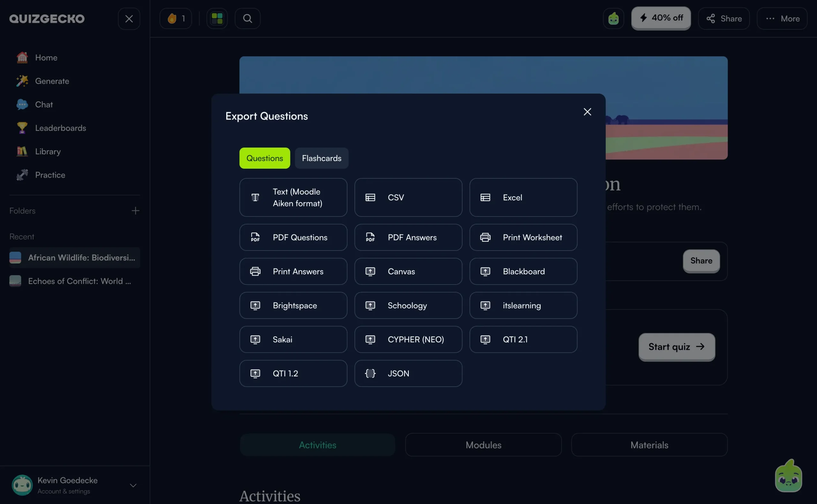The height and width of the screenshot is (504, 817).
Task: Expand Kevin Goedecke account menu
Action: tap(75, 485)
